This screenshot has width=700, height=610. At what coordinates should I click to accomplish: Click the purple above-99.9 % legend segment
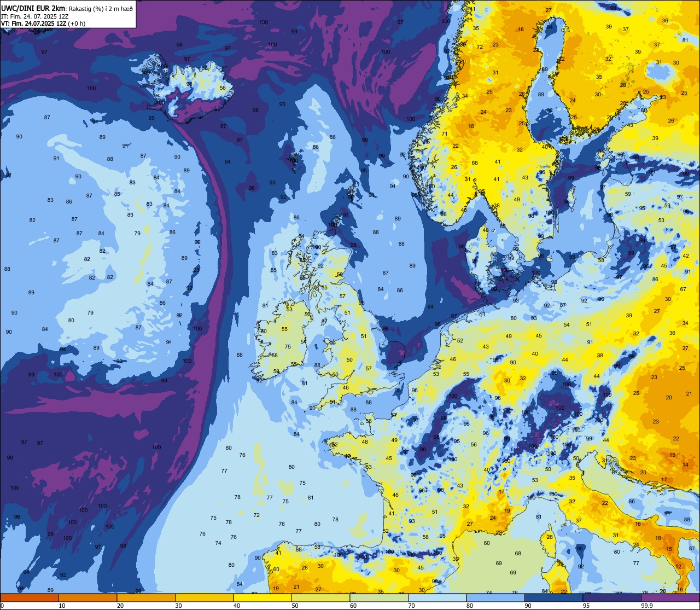[670, 598]
